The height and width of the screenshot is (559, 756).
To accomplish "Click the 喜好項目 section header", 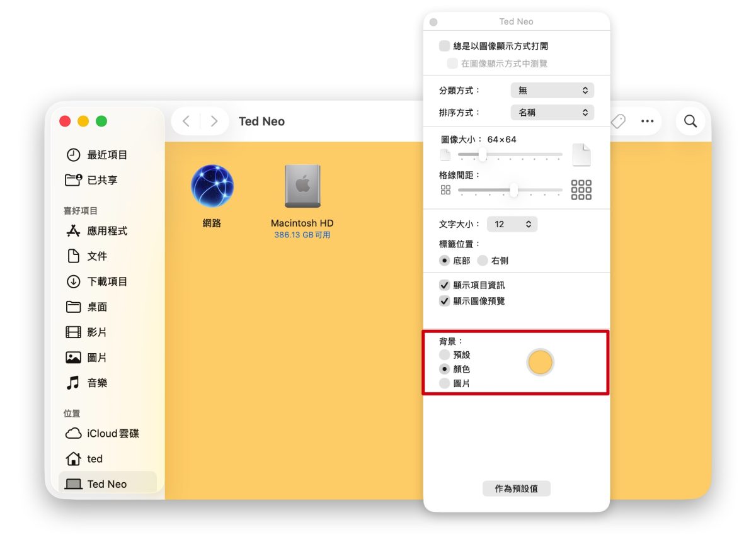I will tap(81, 211).
